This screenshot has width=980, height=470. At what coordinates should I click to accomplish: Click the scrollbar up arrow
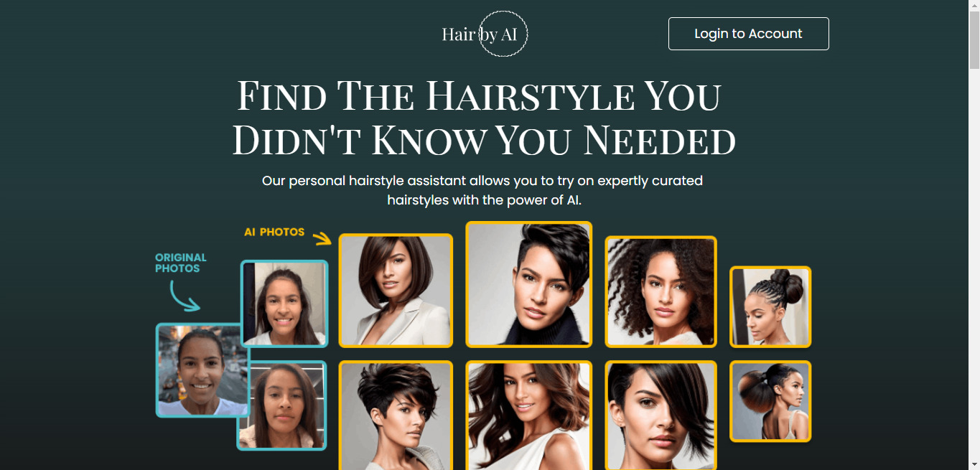tap(974, 6)
